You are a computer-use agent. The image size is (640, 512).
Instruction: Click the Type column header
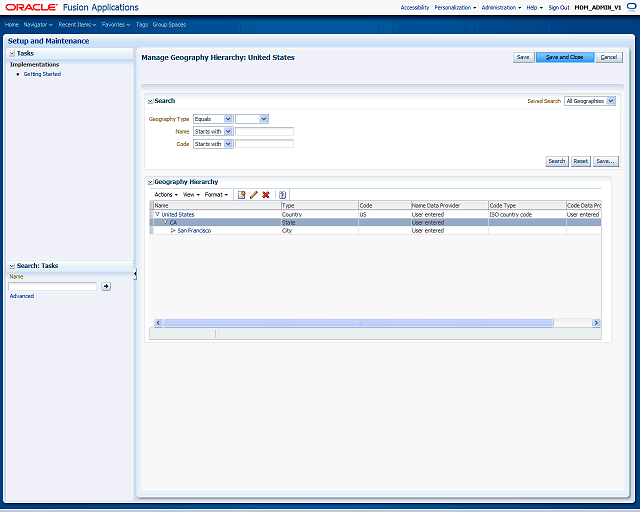320,205
